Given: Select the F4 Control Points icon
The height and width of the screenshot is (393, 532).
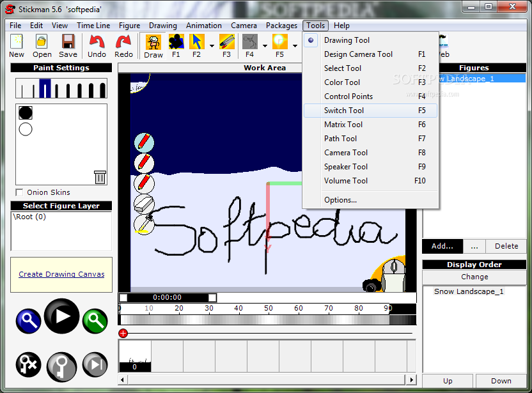Looking at the screenshot, I should coord(250,46).
